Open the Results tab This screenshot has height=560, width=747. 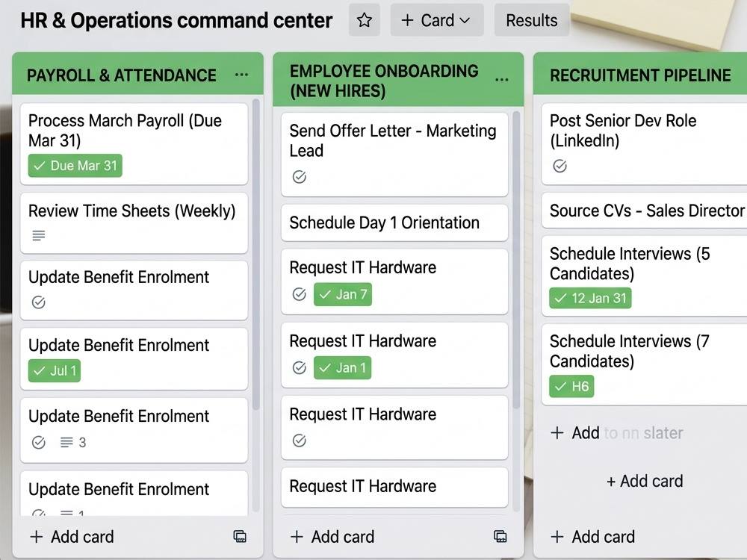click(532, 20)
